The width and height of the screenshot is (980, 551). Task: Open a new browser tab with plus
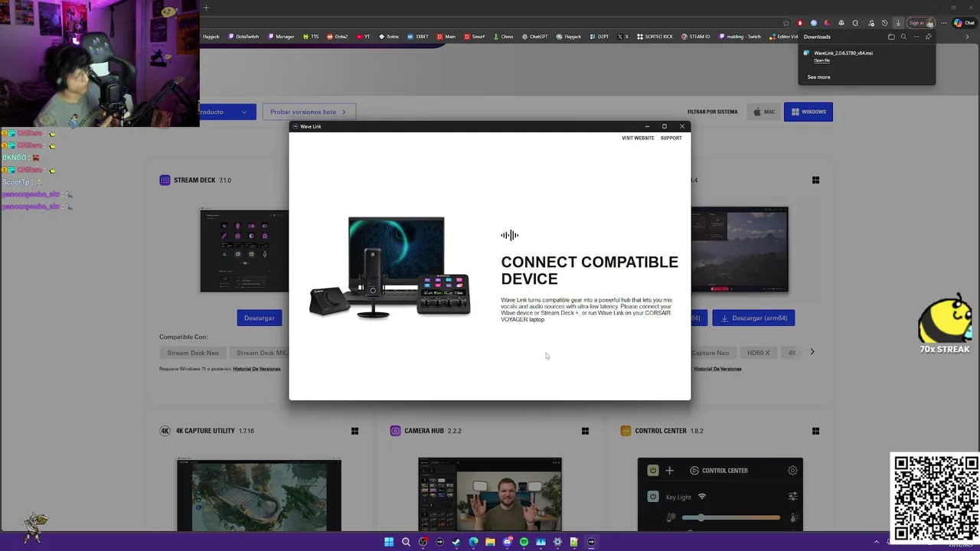pos(206,8)
